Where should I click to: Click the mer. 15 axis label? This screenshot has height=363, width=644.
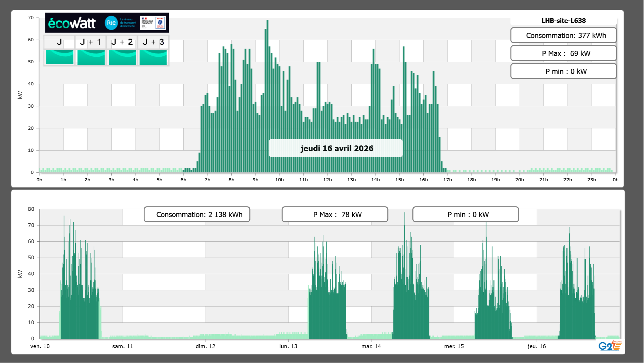(454, 346)
